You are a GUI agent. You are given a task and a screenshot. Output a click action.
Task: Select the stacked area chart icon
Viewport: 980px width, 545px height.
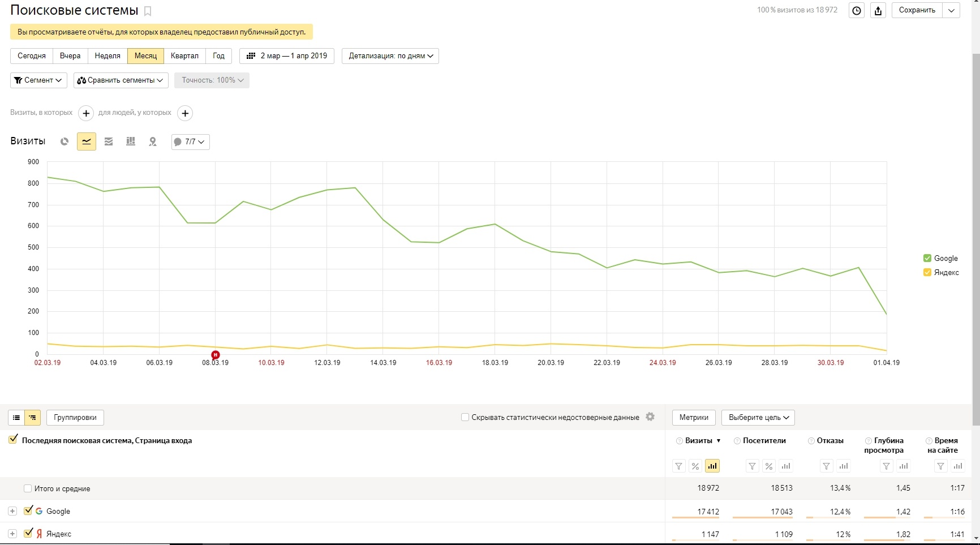pyautogui.click(x=109, y=141)
